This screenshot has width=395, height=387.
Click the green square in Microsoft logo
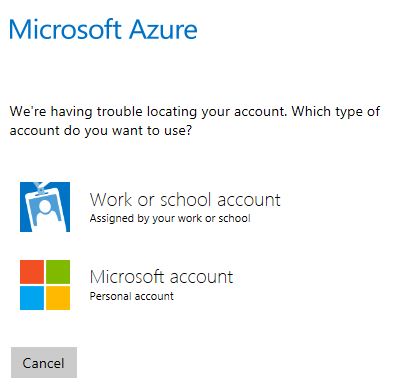pos(58,272)
